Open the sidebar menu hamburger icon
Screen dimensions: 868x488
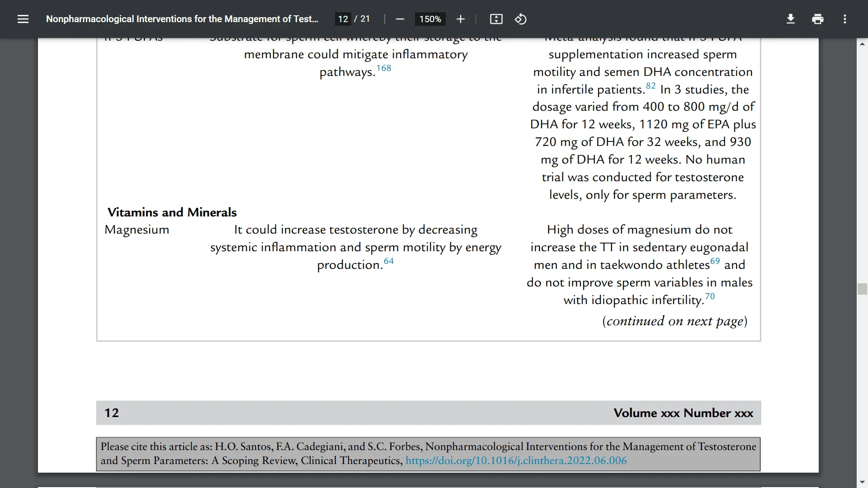(23, 19)
